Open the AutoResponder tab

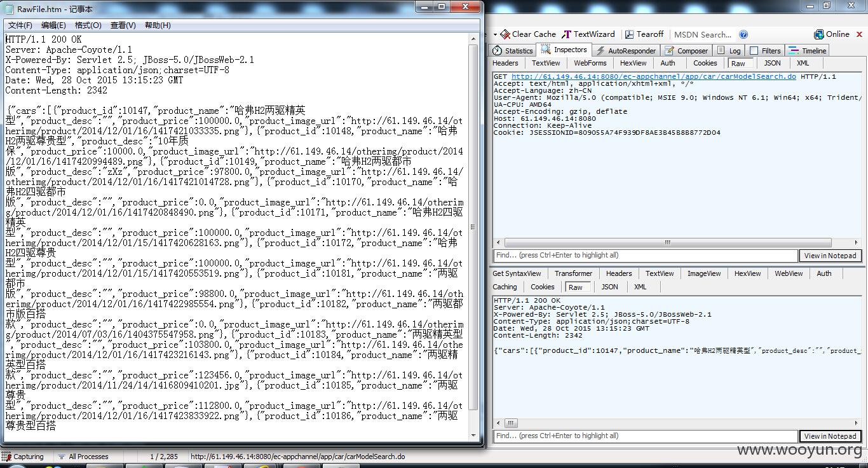pos(626,51)
